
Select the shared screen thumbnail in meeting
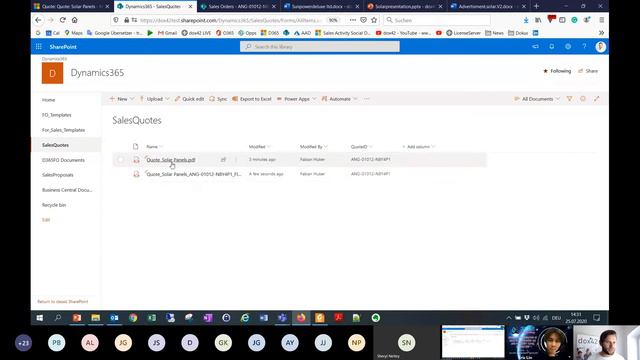click(x=473, y=342)
